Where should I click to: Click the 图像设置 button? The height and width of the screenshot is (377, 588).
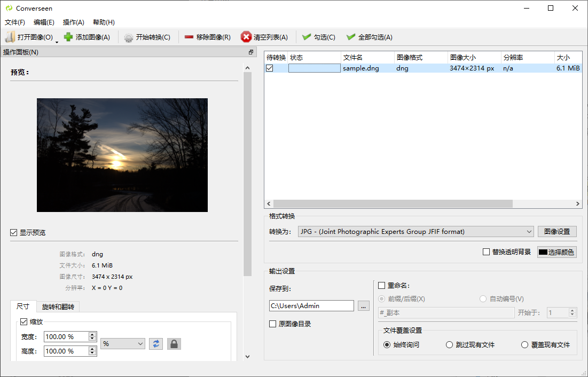coord(557,232)
